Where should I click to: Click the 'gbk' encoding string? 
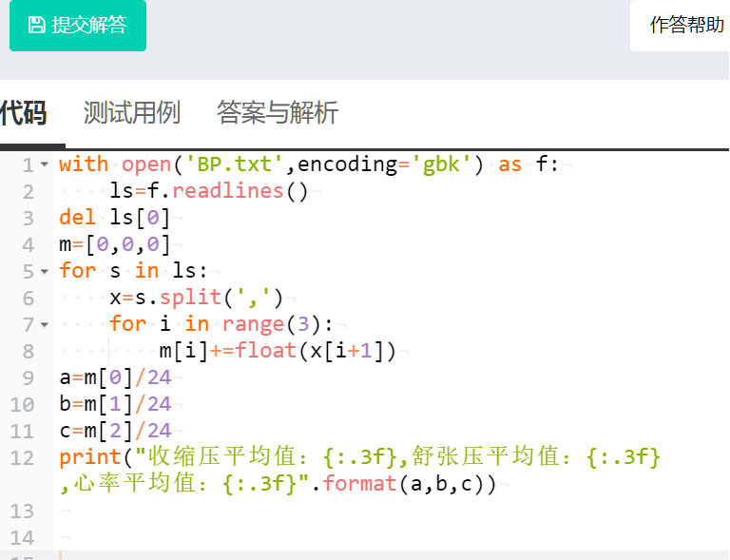point(441,164)
